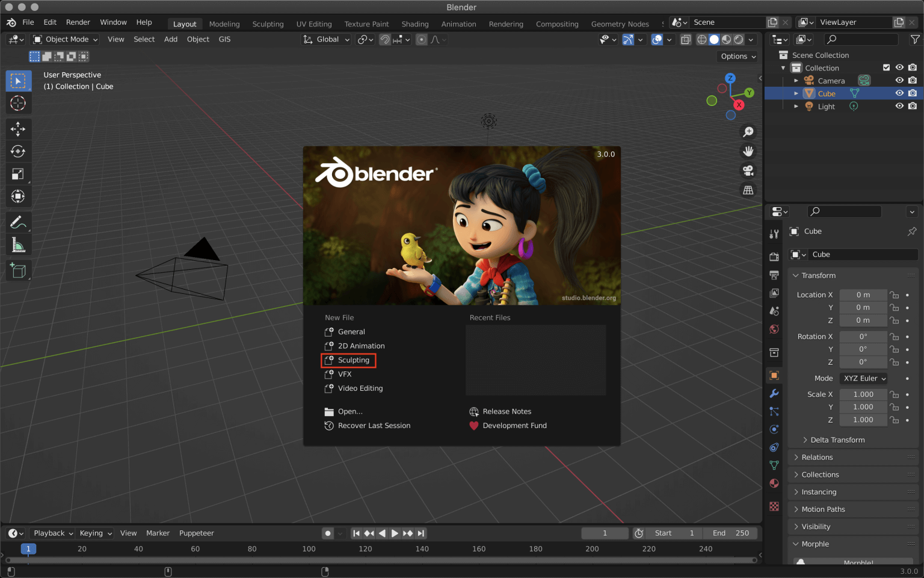Uncheck the Collection checkbox in the outliner
Viewport: 924px width, 578px height.
(886, 67)
